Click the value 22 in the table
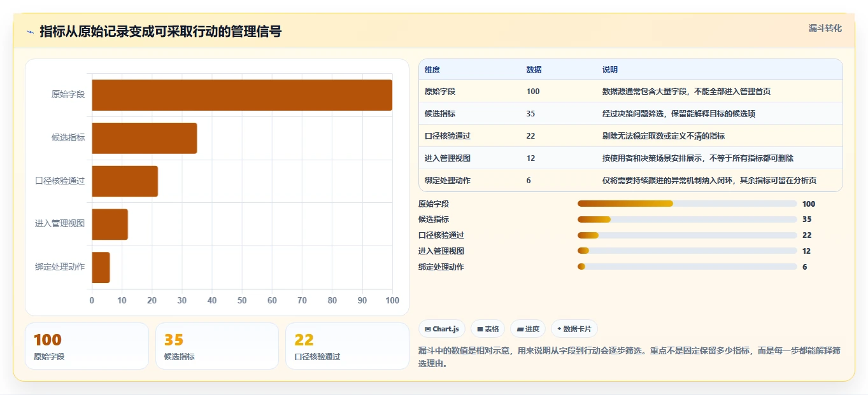Image resolution: width=868 pixels, height=395 pixels. 531,136
